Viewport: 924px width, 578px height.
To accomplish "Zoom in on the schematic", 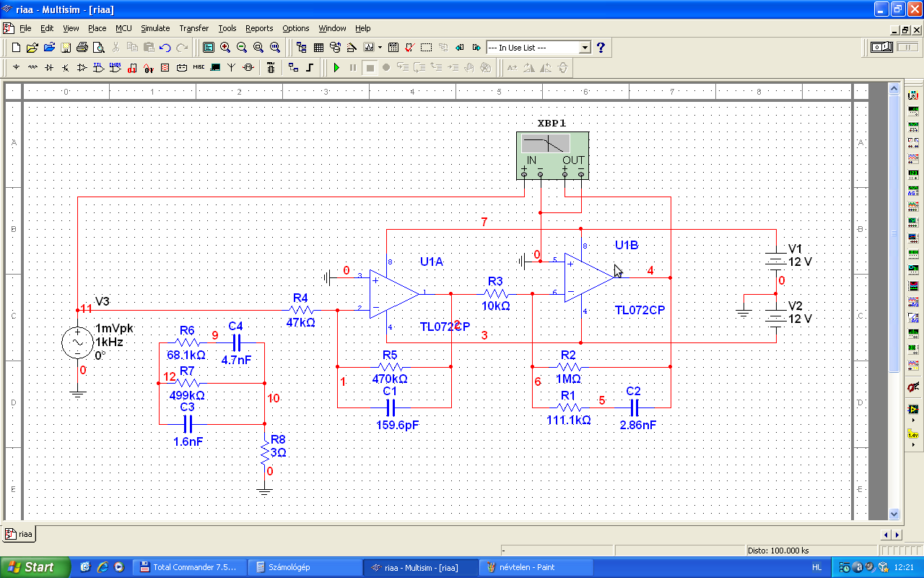I will pyautogui.click(x=225, y=48).
